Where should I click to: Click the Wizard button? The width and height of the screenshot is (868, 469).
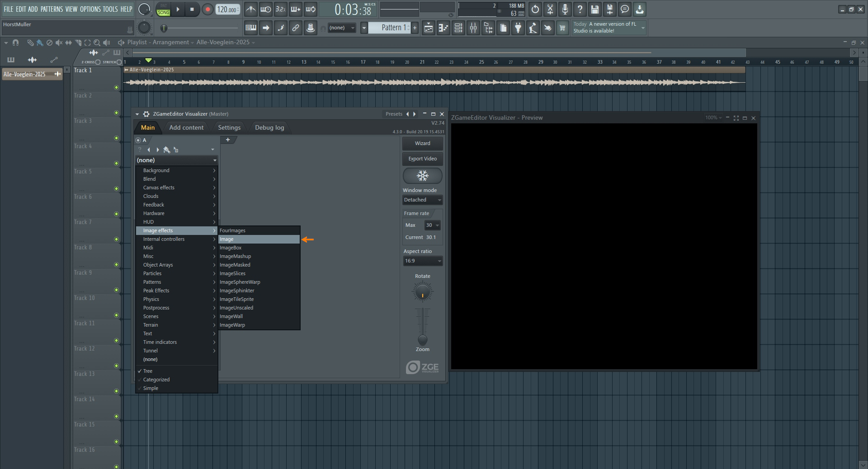click(x=423, y=143)
